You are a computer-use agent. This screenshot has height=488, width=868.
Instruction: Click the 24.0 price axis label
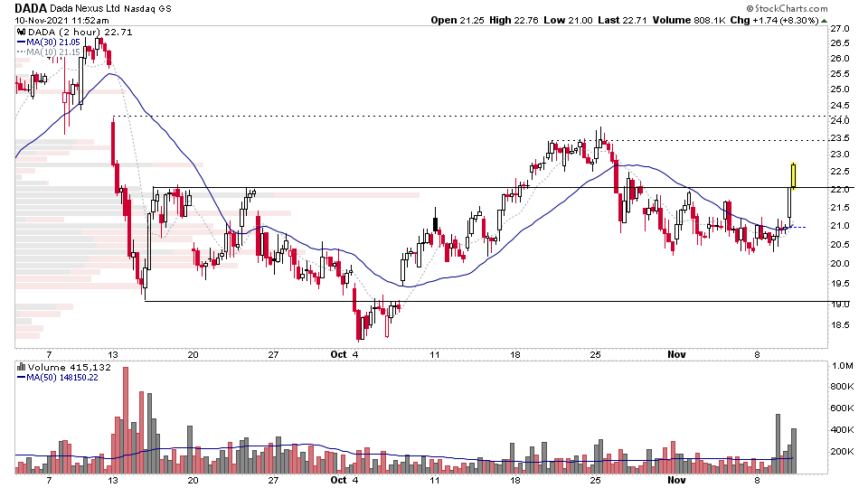tap(840, 120)
